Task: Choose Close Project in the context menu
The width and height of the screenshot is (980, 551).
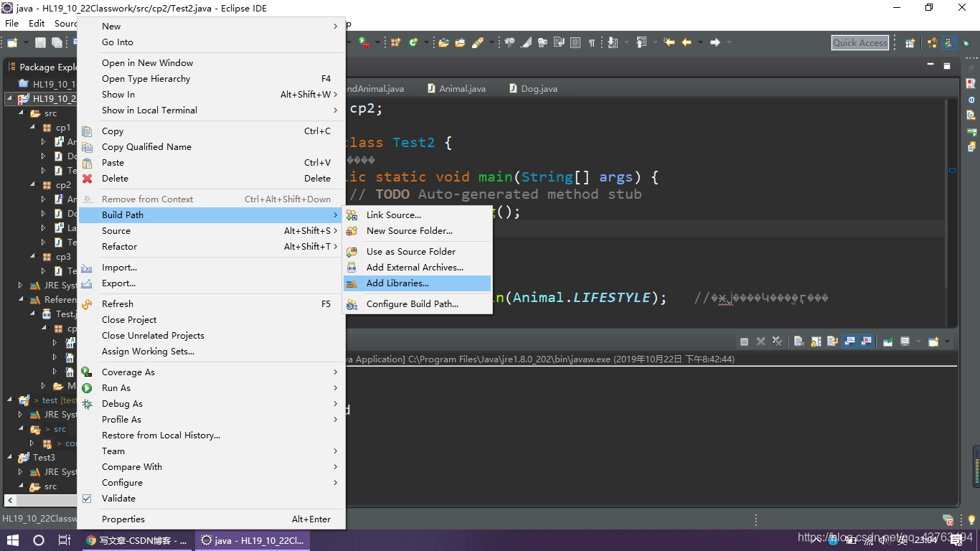Action: click(211, 320)
